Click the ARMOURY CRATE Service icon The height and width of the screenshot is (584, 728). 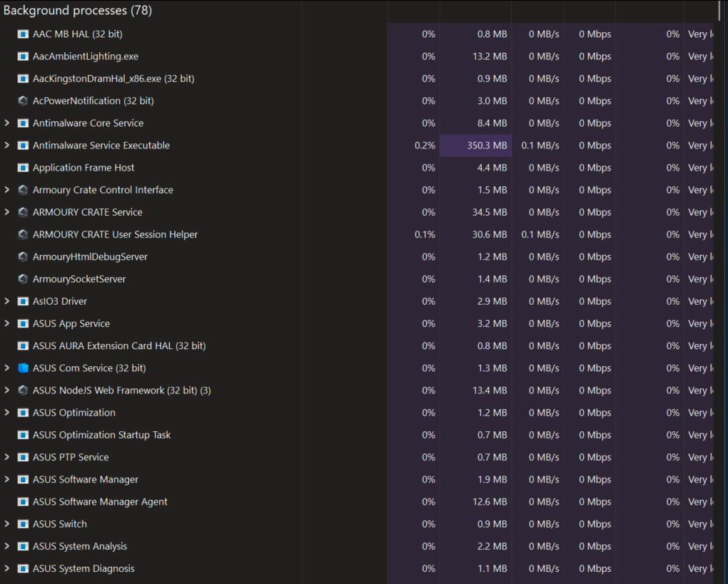tap(23, 212)
